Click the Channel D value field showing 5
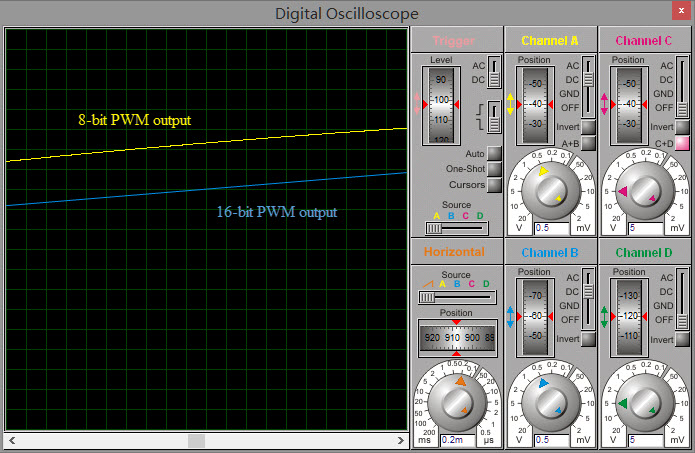The width and height of the screenshot is (695, 453). 645,440
